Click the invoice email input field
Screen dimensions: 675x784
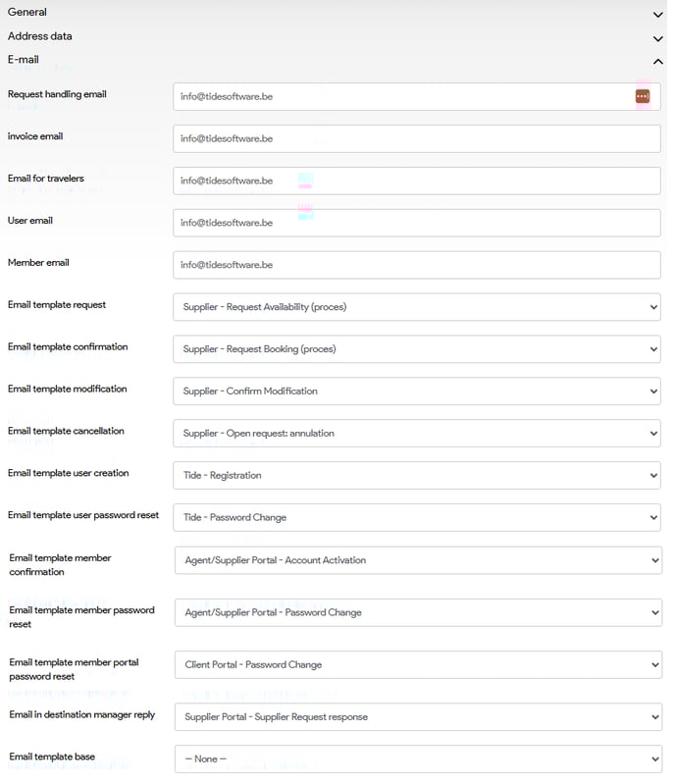(416, 139)
